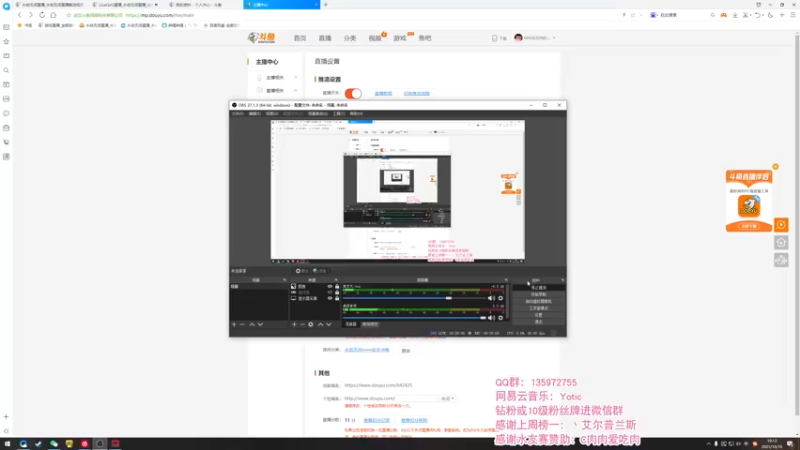
Task: Toggle lock on third OBS source
Action: pyautogui.click(x=337, y=298)
